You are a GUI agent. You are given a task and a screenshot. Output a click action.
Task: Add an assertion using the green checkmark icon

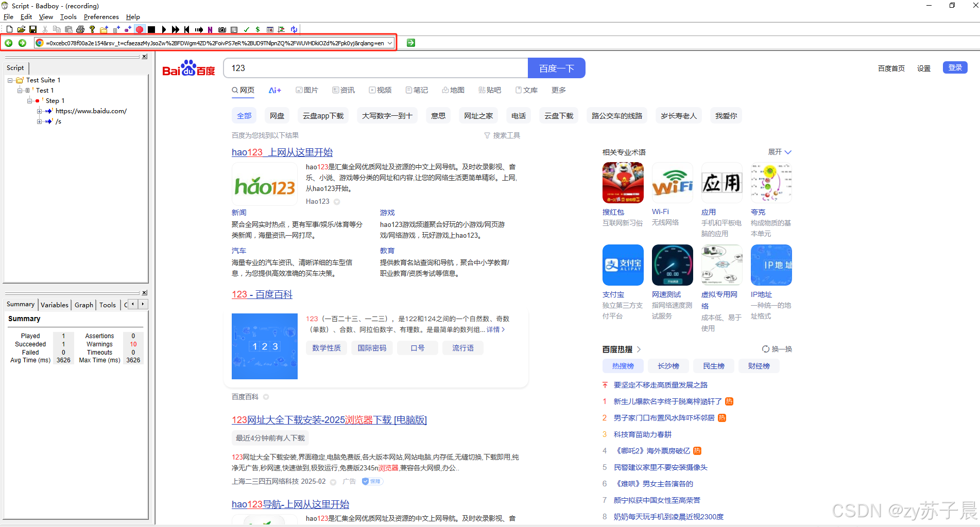coord(246,29)
